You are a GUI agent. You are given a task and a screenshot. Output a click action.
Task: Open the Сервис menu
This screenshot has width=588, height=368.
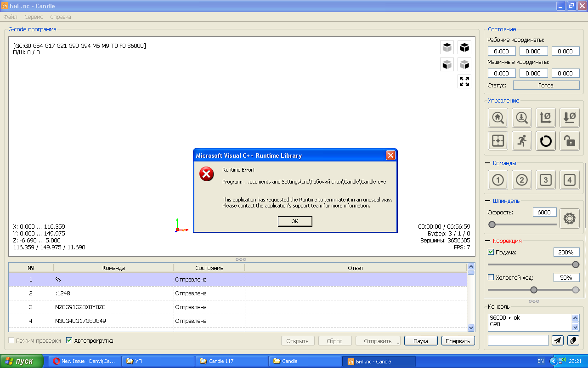tap(34, 17)
